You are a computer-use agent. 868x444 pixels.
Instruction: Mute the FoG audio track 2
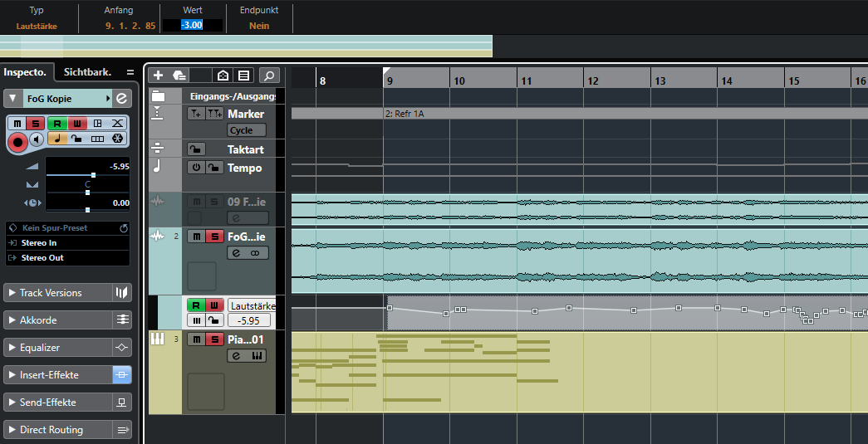tap(196, 237)
